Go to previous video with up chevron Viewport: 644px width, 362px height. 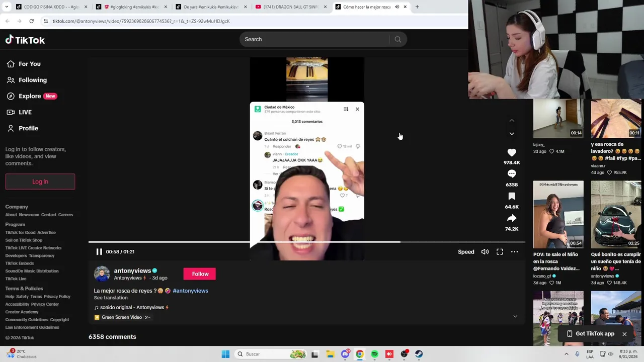tap(512, 121)
